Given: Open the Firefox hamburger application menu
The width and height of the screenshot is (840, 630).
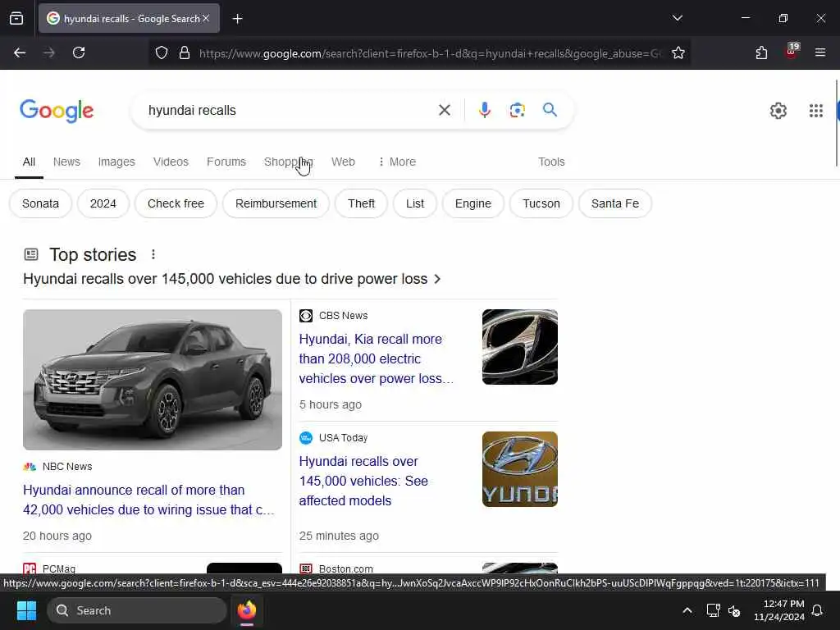Looking at the screenshot, I should pos(820,52).
